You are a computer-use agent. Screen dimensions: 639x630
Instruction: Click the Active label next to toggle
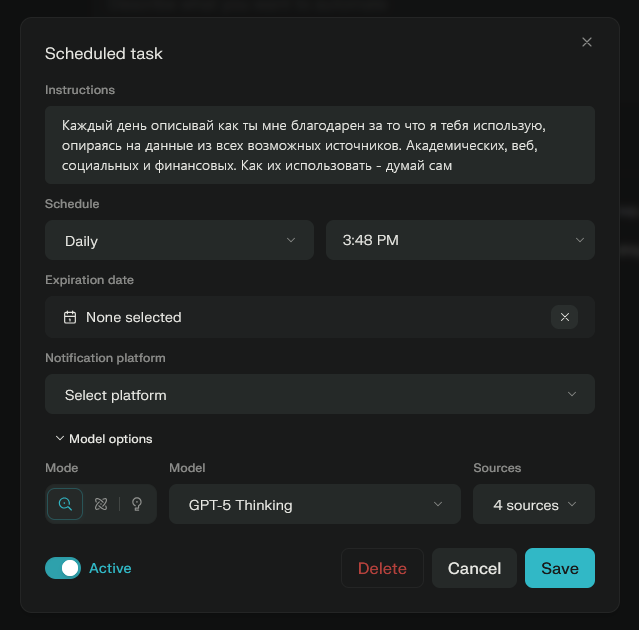point(110,568)
